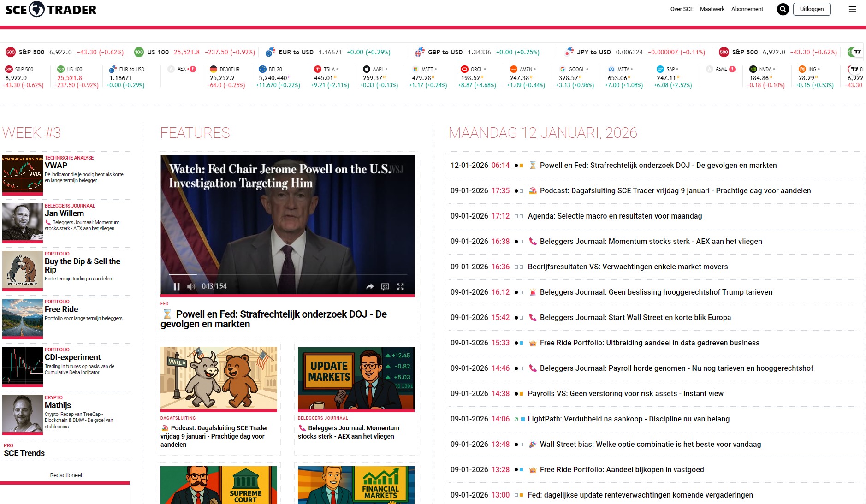Open the hamburger menu
866x504 pixels.
(852, 9)
